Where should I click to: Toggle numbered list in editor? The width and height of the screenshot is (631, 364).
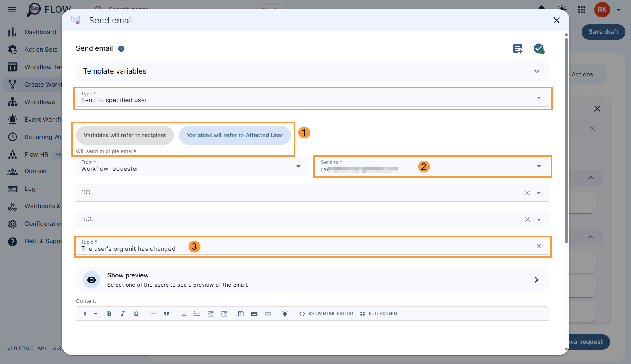point(197,314)
